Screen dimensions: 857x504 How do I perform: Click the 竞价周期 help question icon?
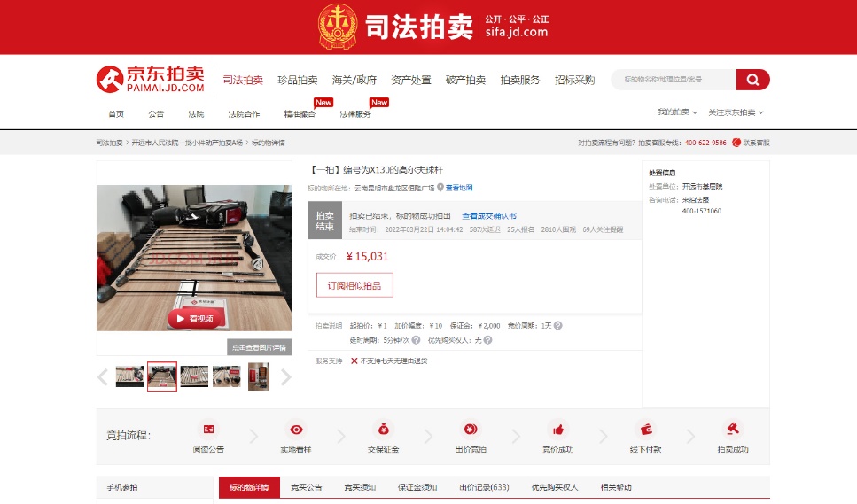coord(557,325)
